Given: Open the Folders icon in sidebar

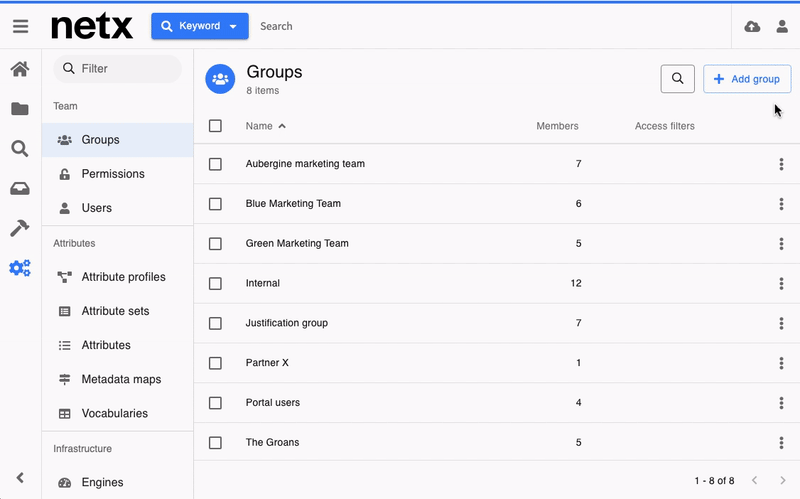Looking at the screenshot, I should tap(20, 109).
